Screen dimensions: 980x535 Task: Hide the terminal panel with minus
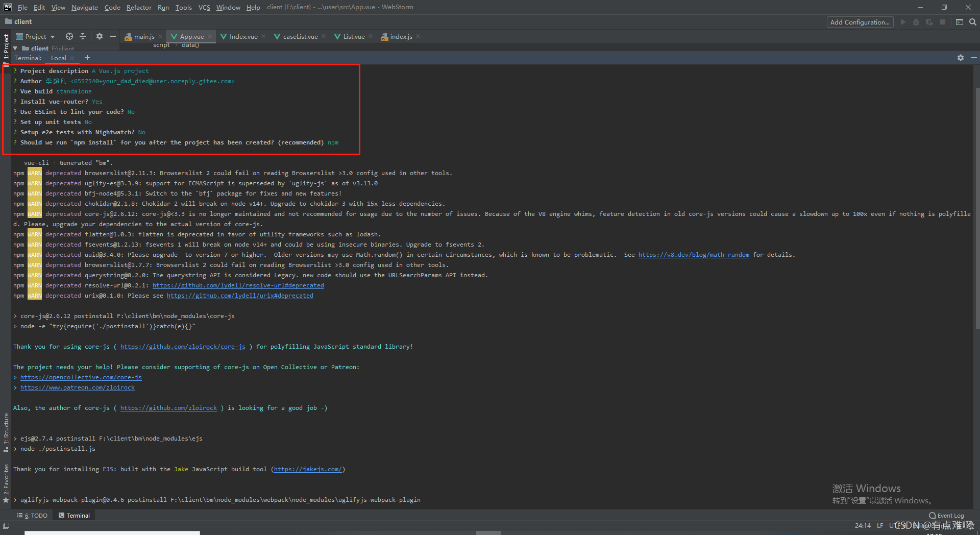974,58
